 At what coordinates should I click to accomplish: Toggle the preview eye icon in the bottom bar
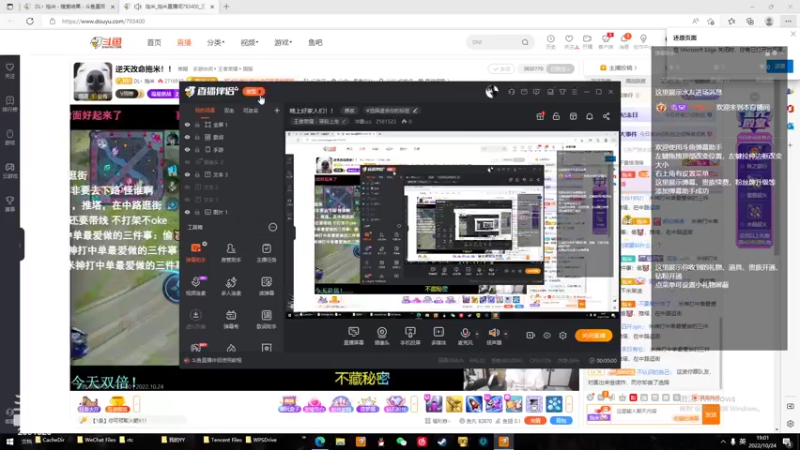coord(547,335)
